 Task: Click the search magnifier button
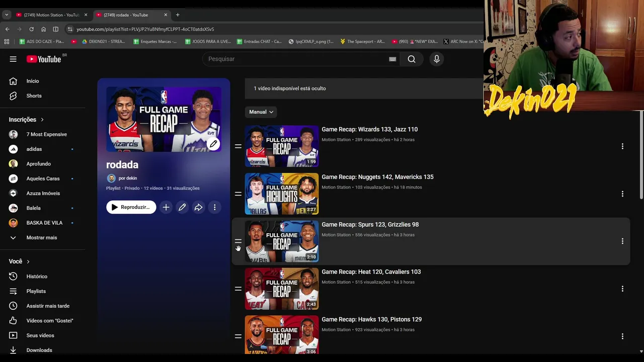412,59
